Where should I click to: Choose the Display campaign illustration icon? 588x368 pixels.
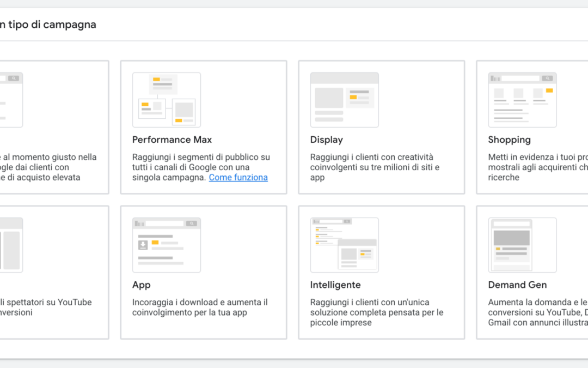[344, 100]
